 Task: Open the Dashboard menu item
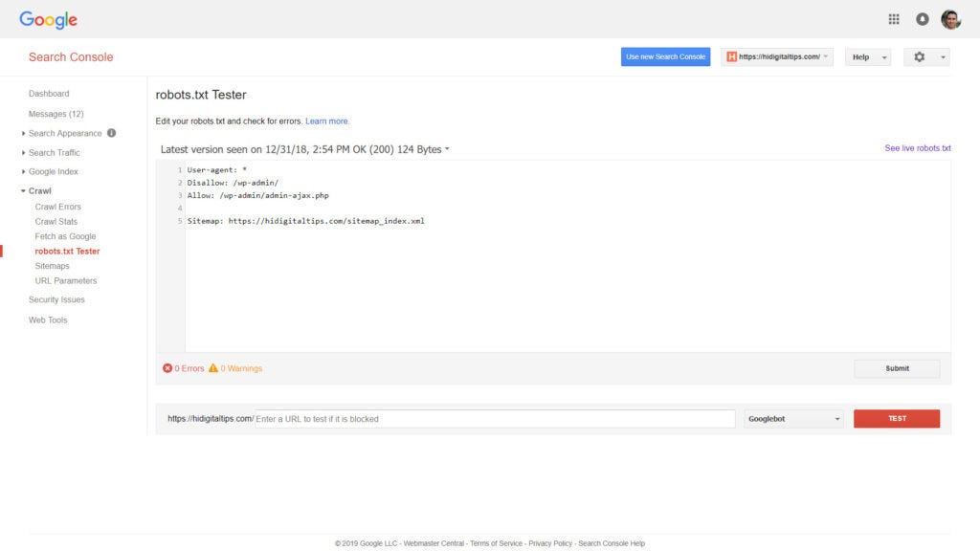click(49, 94)
